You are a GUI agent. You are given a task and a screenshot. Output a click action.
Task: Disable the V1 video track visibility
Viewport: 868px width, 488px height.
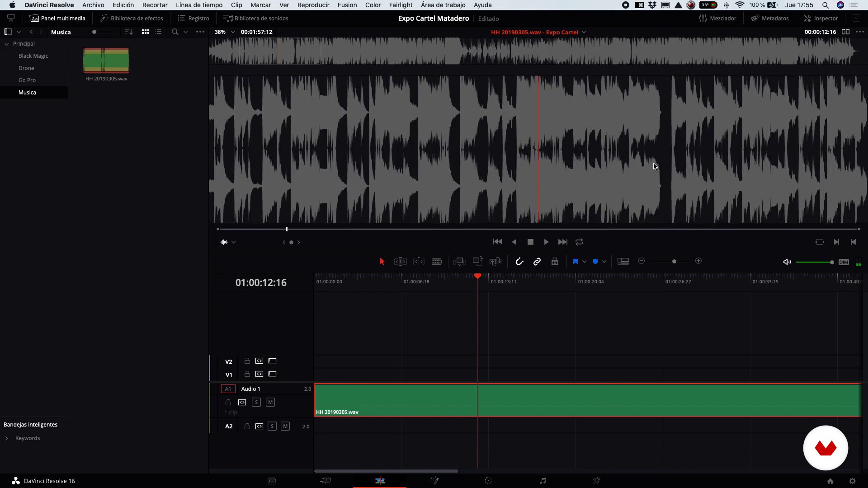272,375
